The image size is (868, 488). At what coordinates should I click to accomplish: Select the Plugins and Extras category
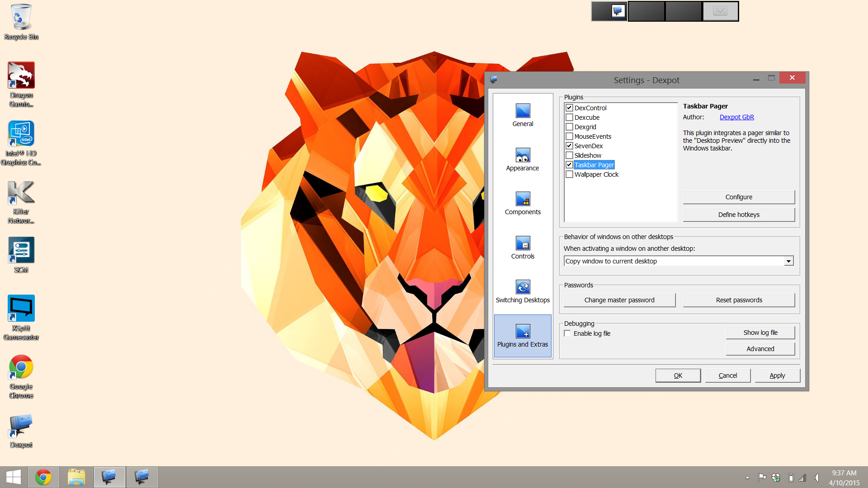523,335
